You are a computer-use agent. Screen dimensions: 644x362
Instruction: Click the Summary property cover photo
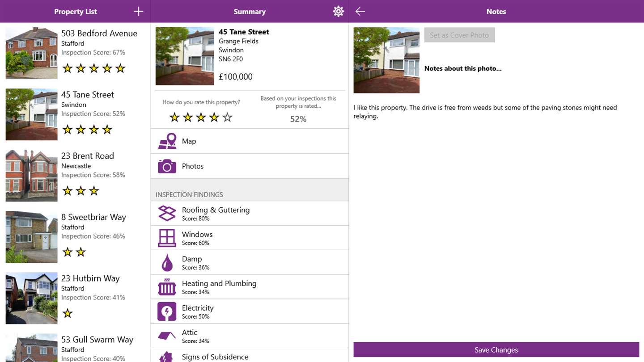point(185,56)
